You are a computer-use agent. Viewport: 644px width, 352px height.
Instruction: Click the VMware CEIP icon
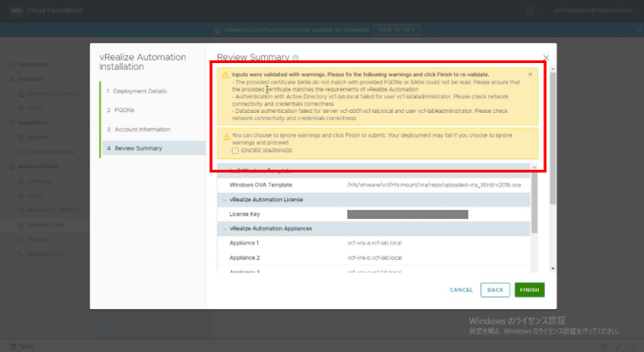tap(21, 254)
